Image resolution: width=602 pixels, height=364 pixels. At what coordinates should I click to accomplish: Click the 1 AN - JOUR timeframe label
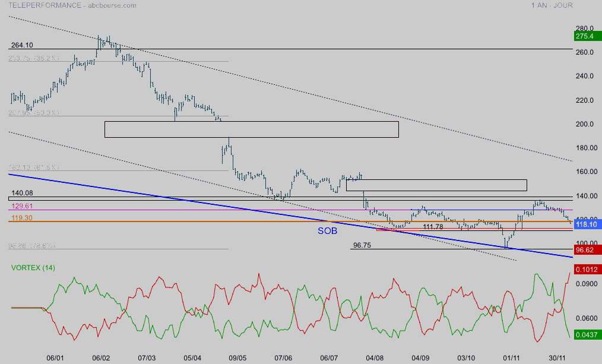coord(552,5)
